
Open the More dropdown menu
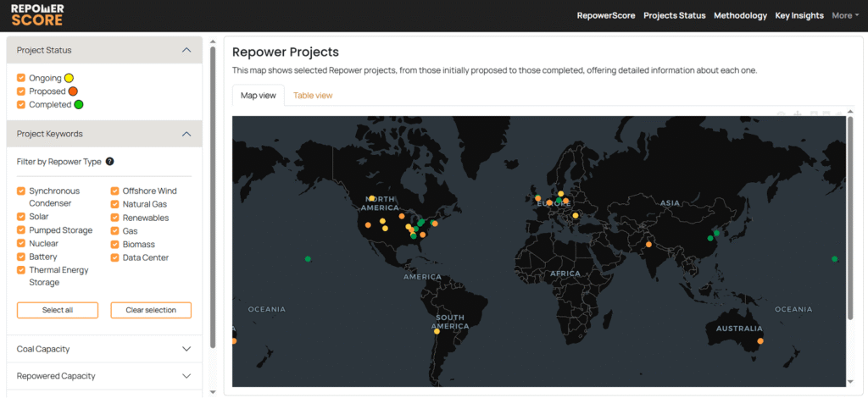844,15
